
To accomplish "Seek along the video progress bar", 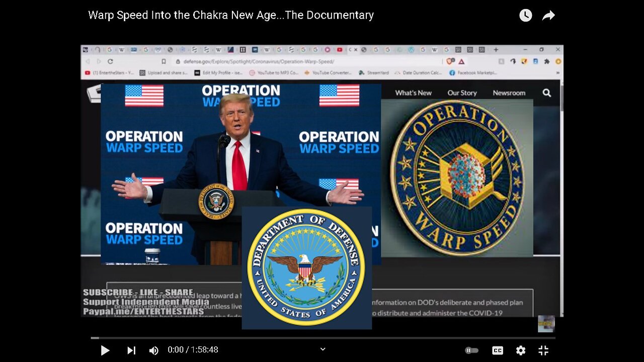I will 323,338.
